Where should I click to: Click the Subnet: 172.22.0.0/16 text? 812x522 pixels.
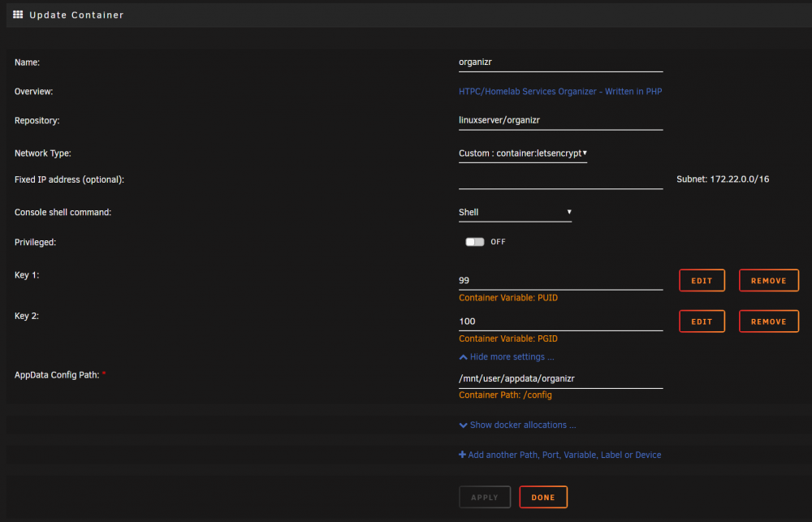click(723, 179)
